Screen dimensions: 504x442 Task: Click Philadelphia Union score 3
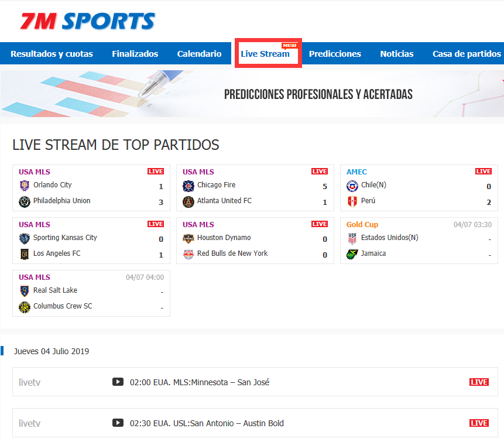(x=161, y=202)
